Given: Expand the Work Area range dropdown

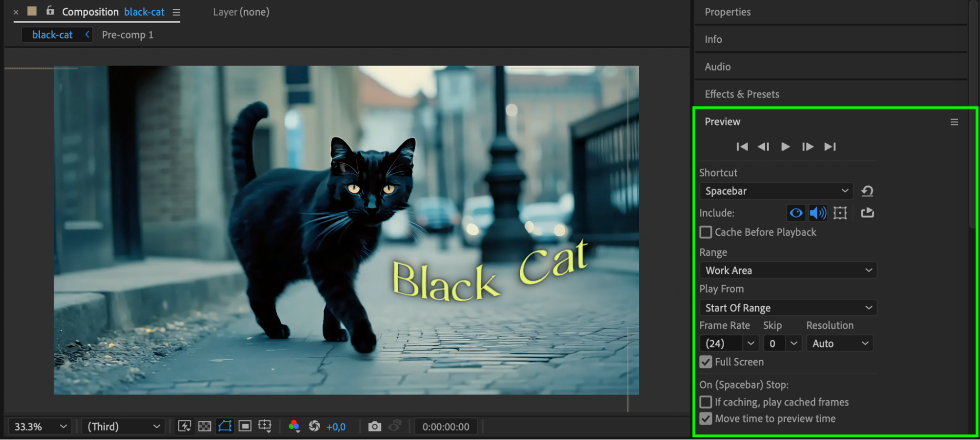Looking at the screenshot, I should tap(788, 270).
